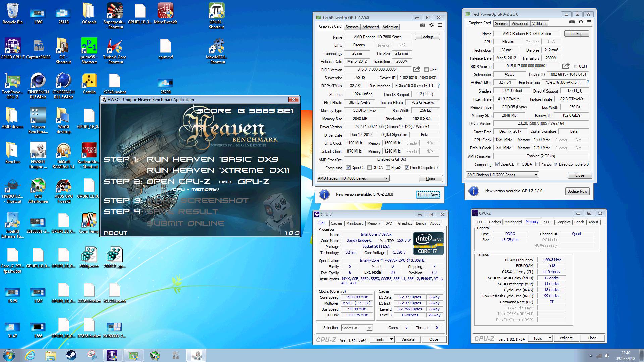Toggle the OpenCL checkbox in left GPU-Z
This screenshot has height=362, width=644.
[348, 168]
